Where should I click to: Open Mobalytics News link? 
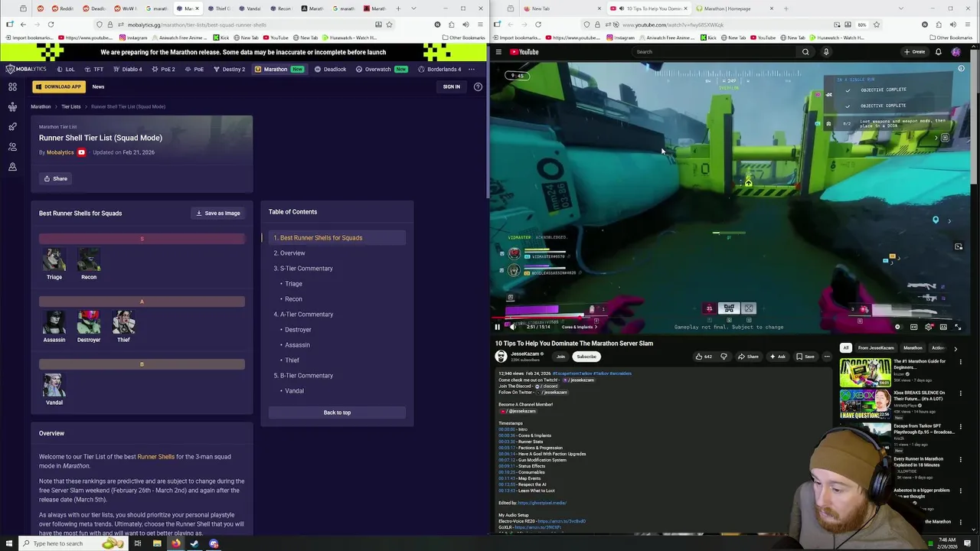click(x=98, y=86)
